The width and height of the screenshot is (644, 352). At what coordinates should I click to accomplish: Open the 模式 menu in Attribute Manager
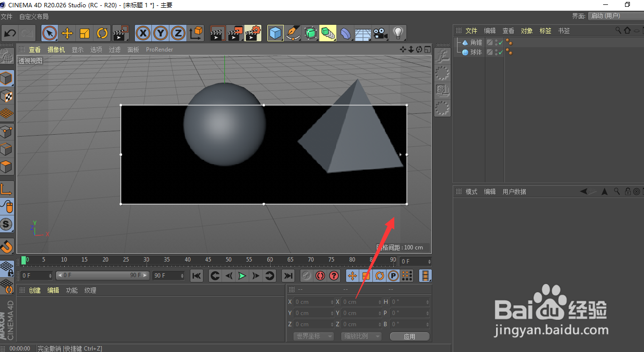point(471,192)
